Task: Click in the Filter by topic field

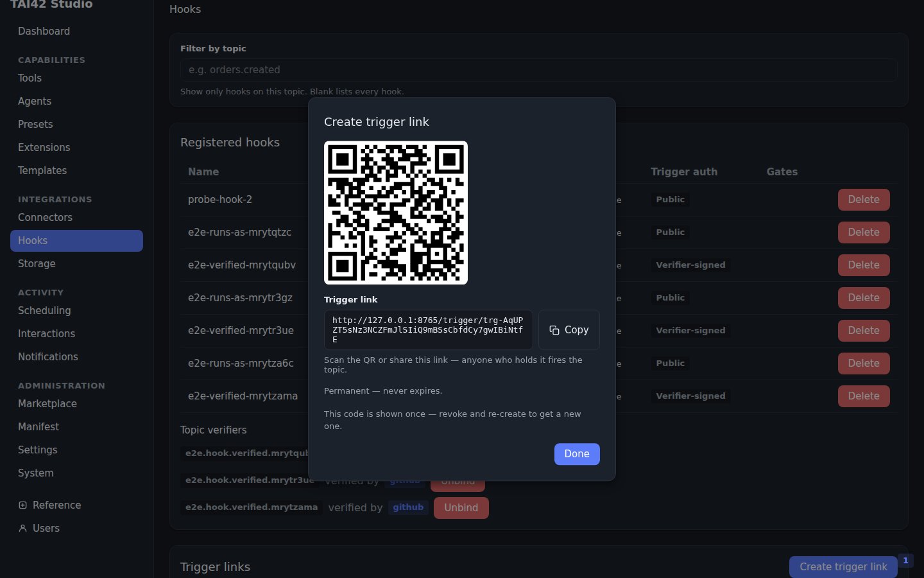Action: (x=538, y=70)
